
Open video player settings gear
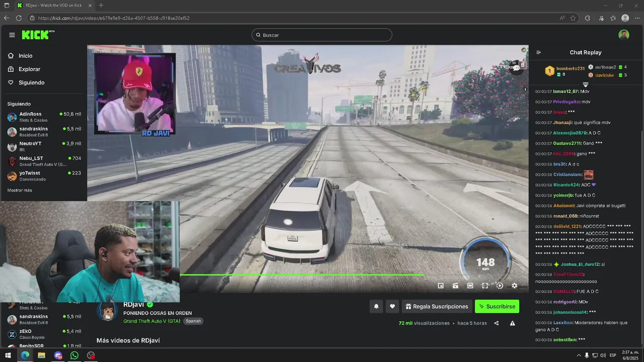(514, 286)
